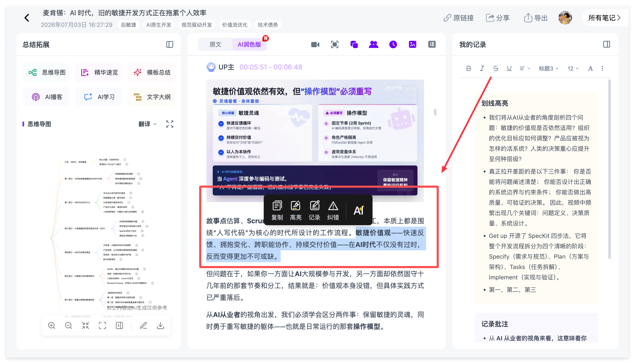Image resolution: width=635 pixels, height=364 pixels.
Task: Copy selected text with 复制
Action: tap(277, 210)
